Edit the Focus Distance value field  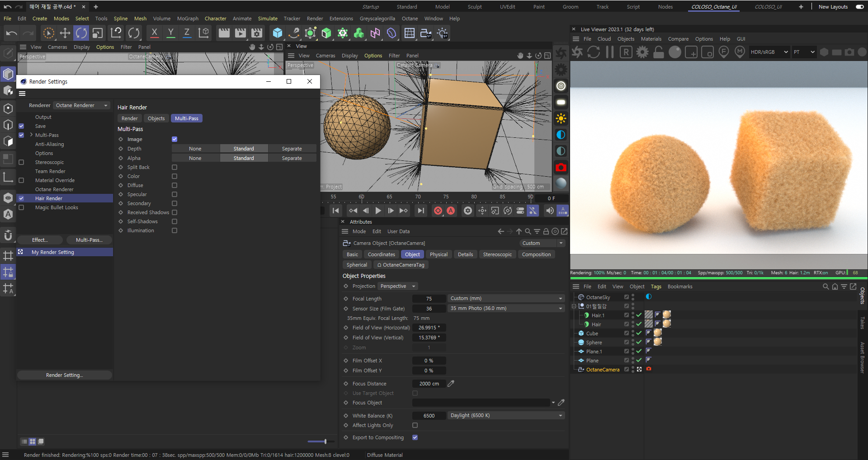(429, 384)
